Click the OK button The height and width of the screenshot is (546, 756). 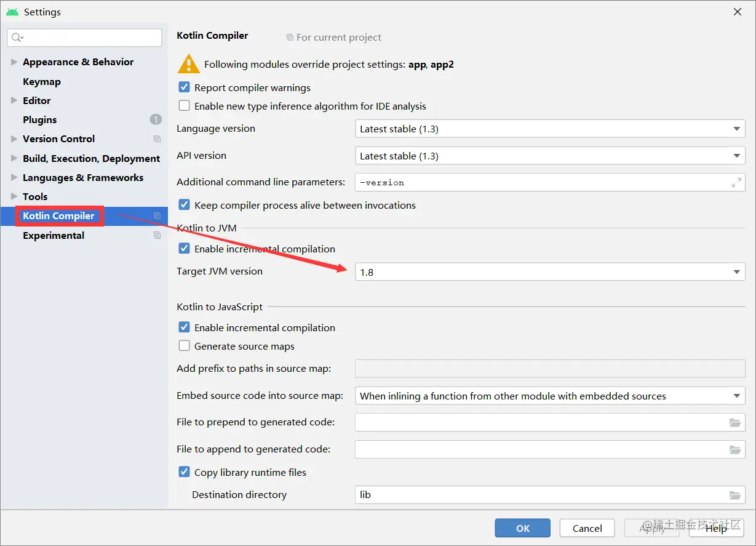[x=523, y=528]
